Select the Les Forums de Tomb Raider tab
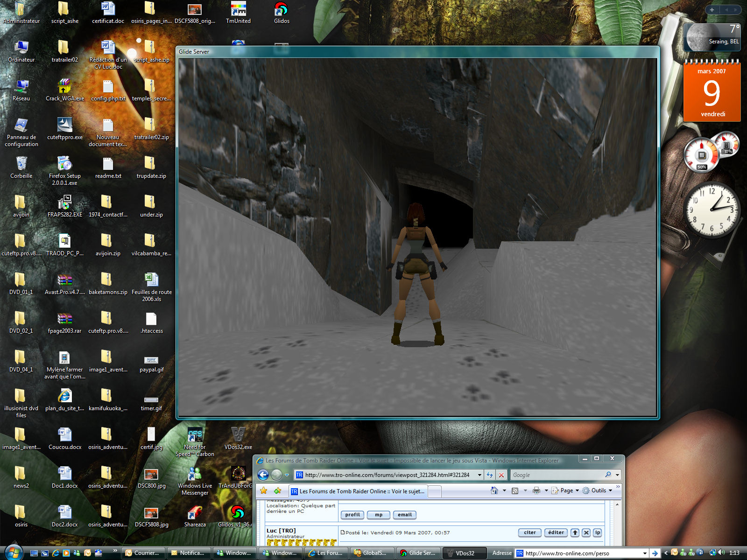The height and width of the screenshot is (560, 747). 358,491
